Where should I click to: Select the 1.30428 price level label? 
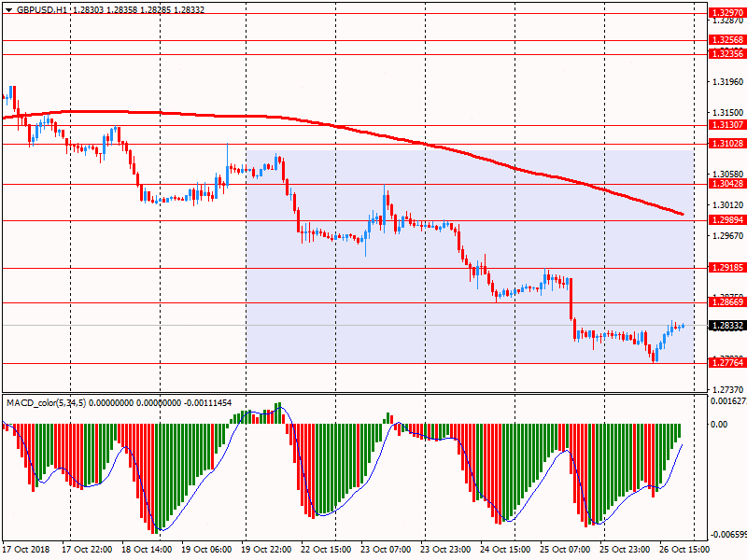[727, 184]
